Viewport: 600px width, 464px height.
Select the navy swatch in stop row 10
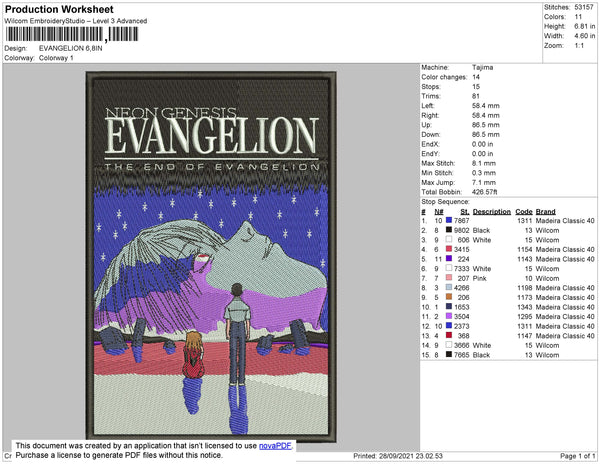tap(449, 306)
